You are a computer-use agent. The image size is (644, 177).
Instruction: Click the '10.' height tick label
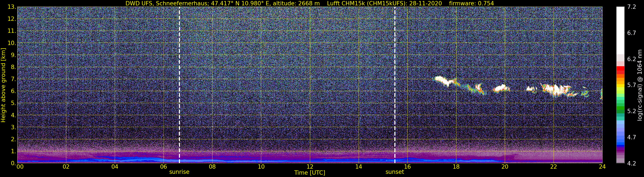coord(12,43)
